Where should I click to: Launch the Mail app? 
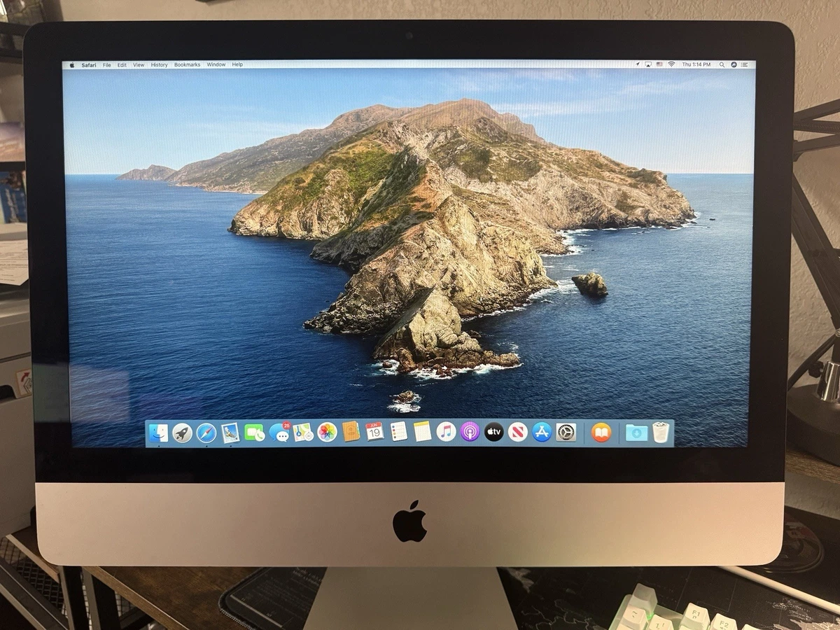(x=232, y=434)
